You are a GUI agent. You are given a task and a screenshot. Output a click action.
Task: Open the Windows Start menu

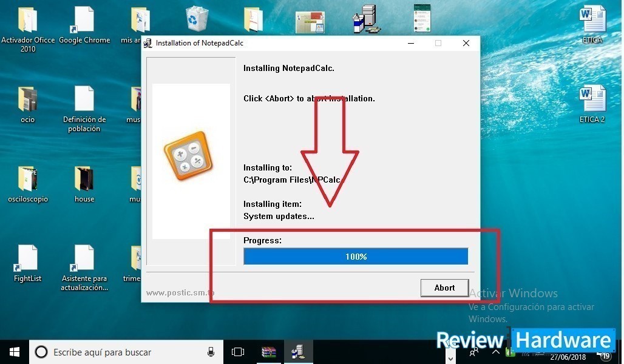pos(14,352)
